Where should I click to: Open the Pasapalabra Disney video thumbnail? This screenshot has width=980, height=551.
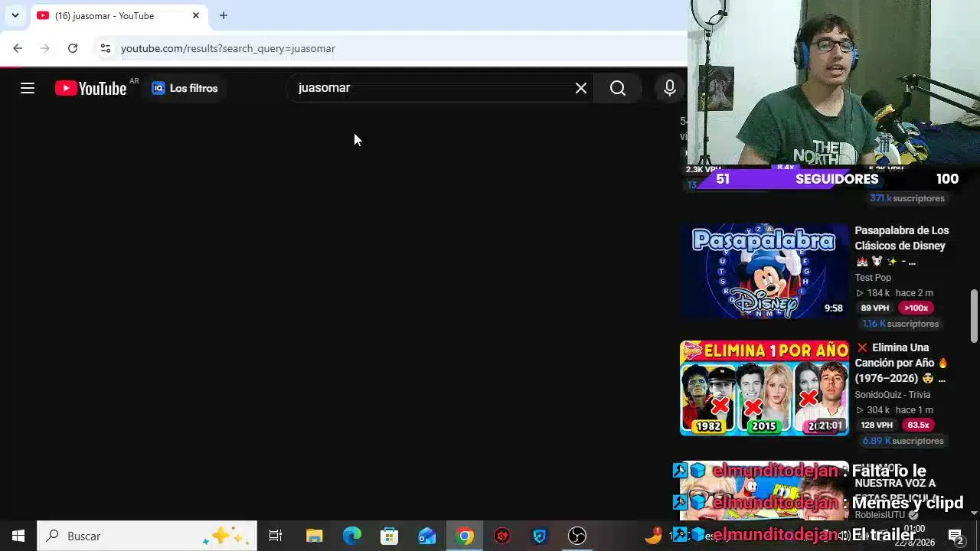click(764, 271)
